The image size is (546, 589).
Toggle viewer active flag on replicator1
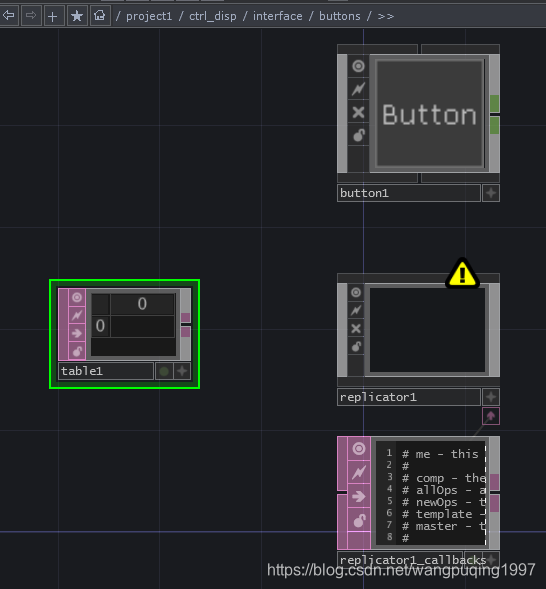click(356, 292)
